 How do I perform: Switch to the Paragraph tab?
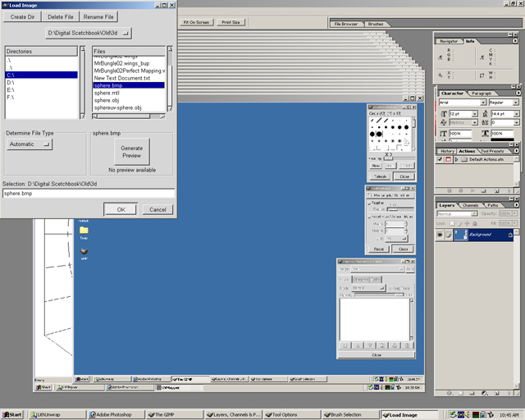(482, 94)
